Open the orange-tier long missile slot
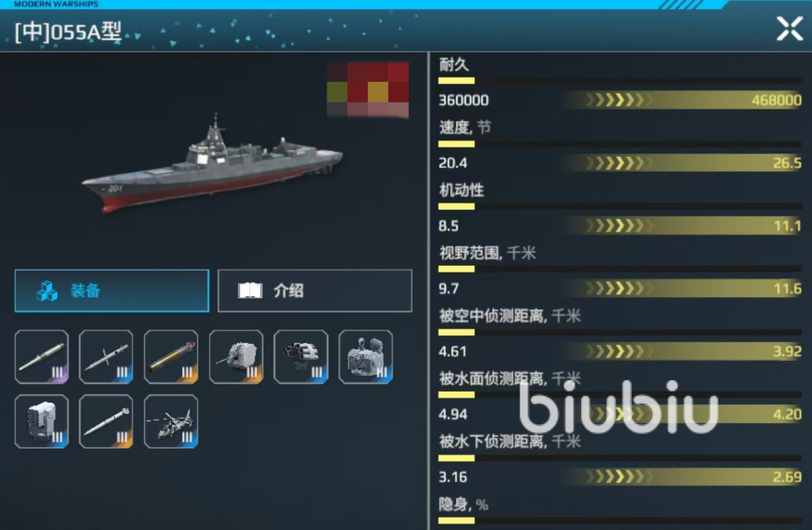This screenshot has height=530, width=812. pos(107,421)
